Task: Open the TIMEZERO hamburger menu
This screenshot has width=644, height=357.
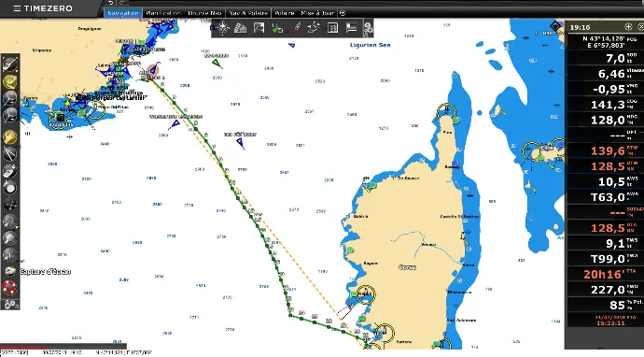Action: point(17,8)
